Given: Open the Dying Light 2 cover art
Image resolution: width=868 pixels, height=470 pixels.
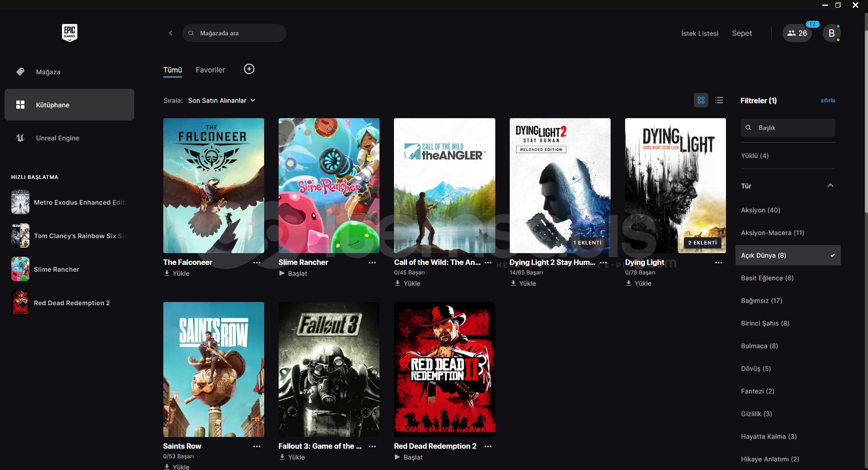Looking at the screenshot, I should coord(560,186).
